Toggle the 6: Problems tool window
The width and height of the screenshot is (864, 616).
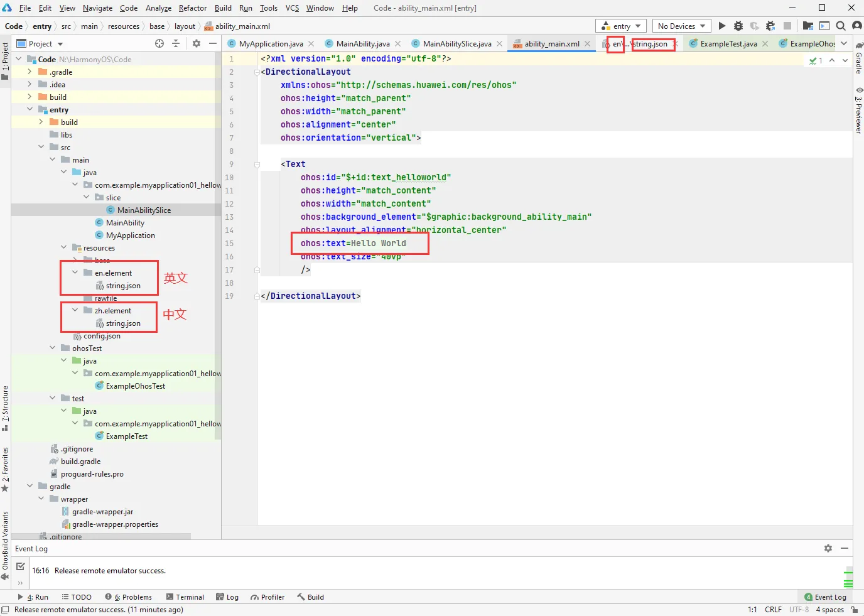coord(128,597)
